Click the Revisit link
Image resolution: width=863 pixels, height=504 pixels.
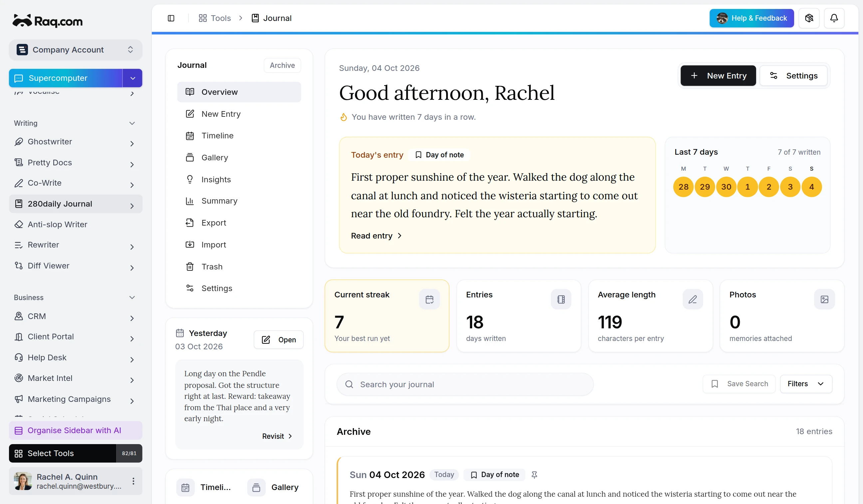click(x=277, y=436)
